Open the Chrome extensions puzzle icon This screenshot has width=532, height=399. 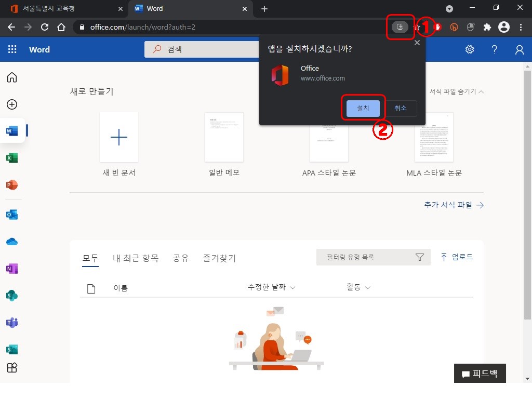pos(487,27)
